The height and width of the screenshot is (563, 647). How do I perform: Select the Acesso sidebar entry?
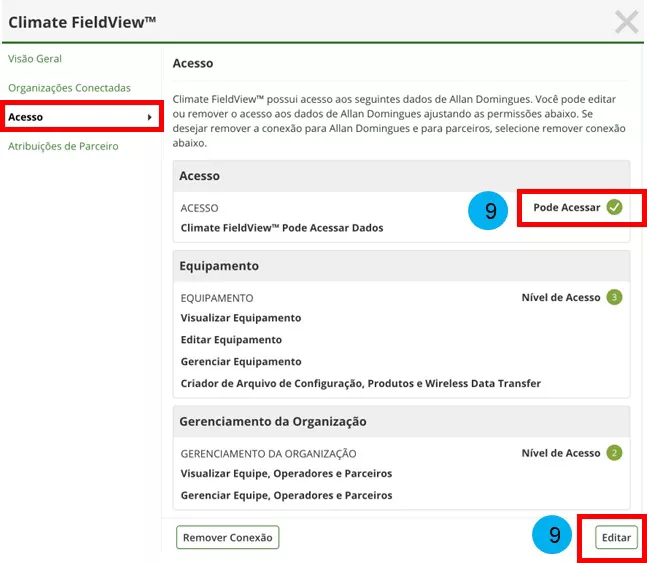[x=26, y=117]
